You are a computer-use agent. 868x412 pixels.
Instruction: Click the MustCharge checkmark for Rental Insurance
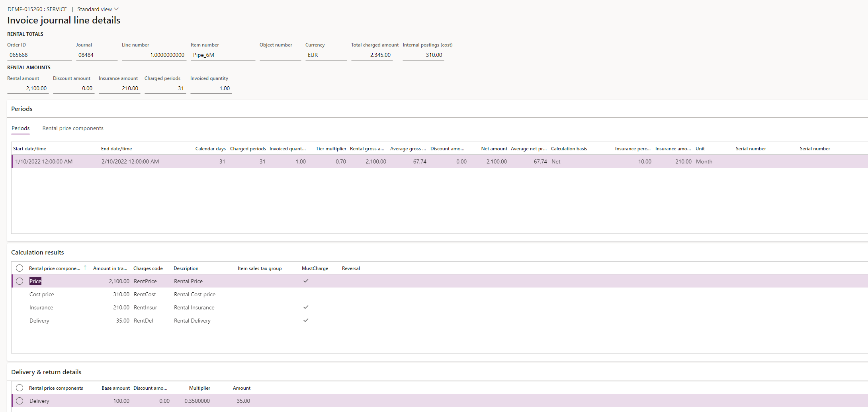[306, 307]
